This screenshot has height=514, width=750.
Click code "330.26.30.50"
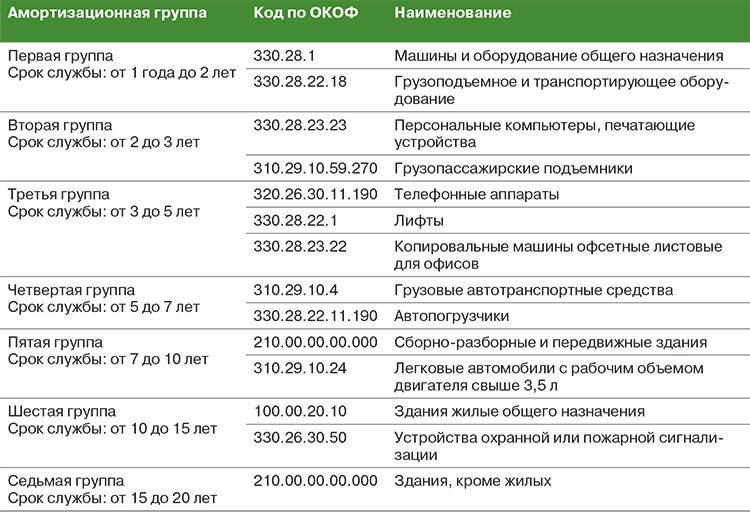300,437
